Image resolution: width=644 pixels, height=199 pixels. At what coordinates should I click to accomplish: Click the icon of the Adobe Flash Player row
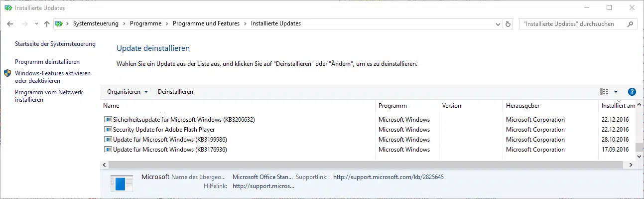tap(108, 130)
